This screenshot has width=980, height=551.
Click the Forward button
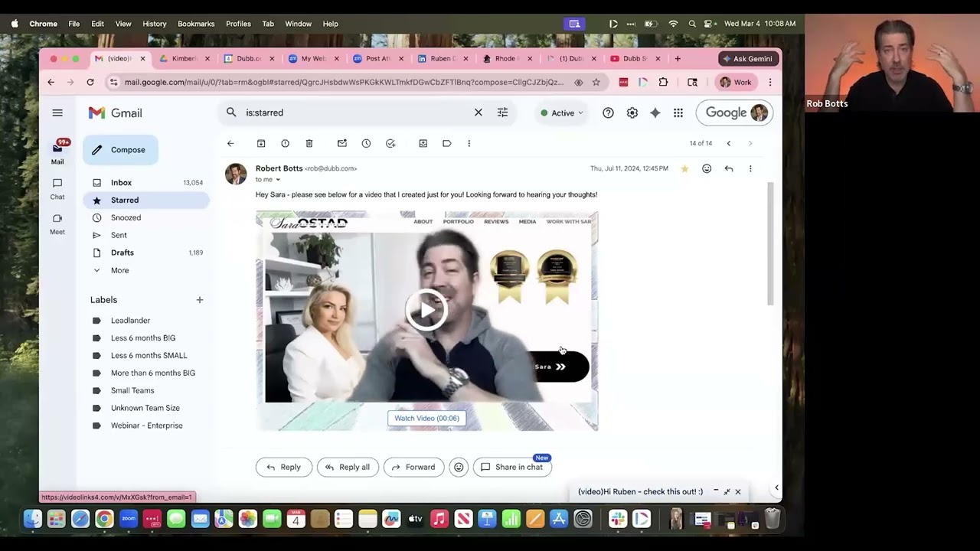click(x=413, y=467)
